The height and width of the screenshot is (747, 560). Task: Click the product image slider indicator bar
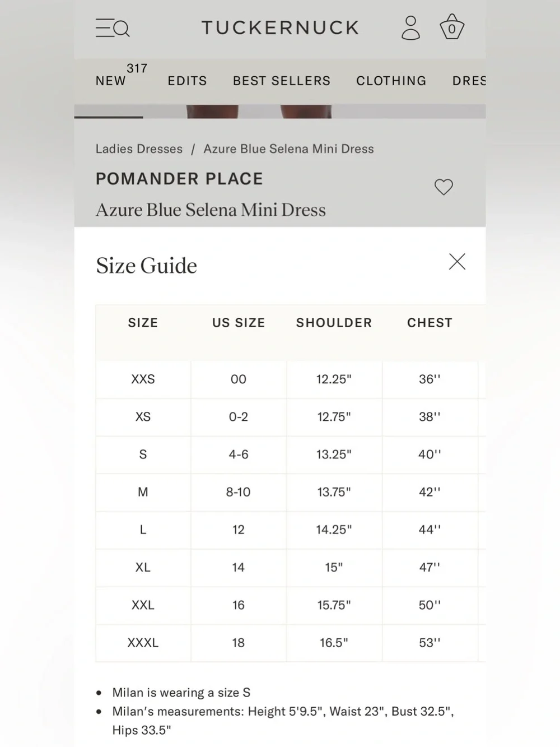click(x=109, y=117)
